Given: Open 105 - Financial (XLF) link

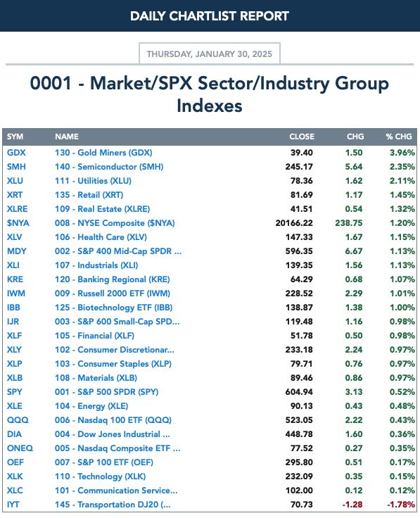Looking at the screenshot, I should point(94,336).
